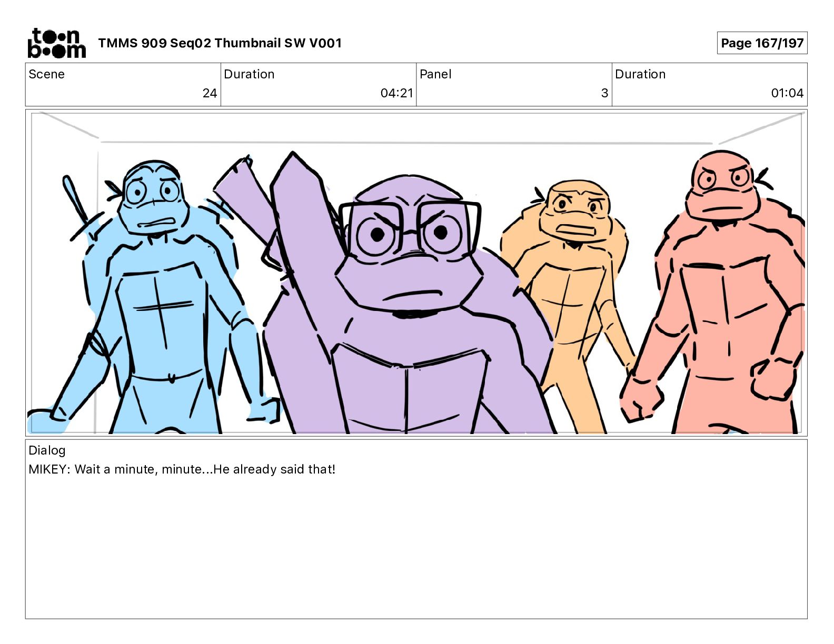Viewport: 834px width, 644px height.
Task: Click the 'Scene' label
Action: (46, 74)
